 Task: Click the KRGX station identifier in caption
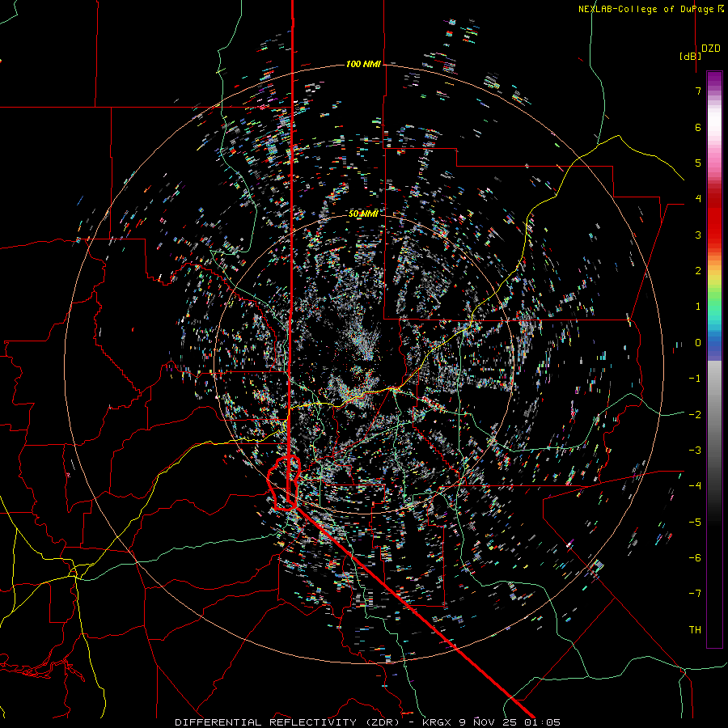438,722
